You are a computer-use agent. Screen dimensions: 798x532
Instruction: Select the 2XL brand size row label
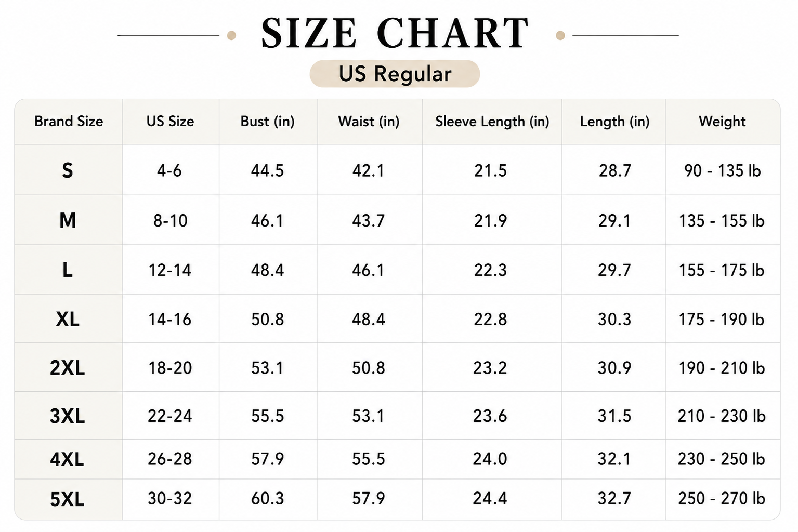coord(68,368)
